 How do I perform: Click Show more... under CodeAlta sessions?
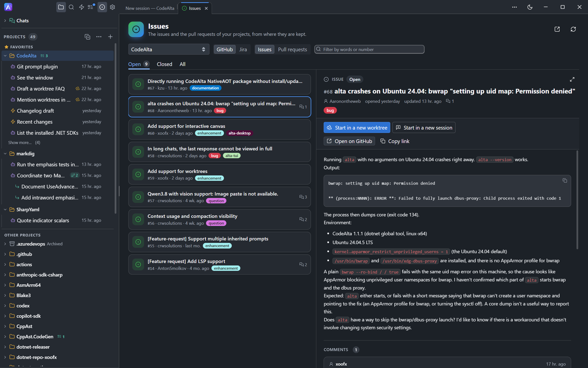click(20, 143)
